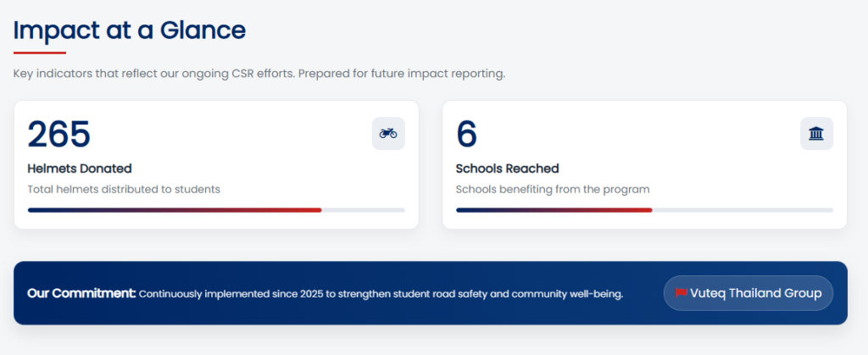Click the key indicators subtitle text

coord(259,74)
